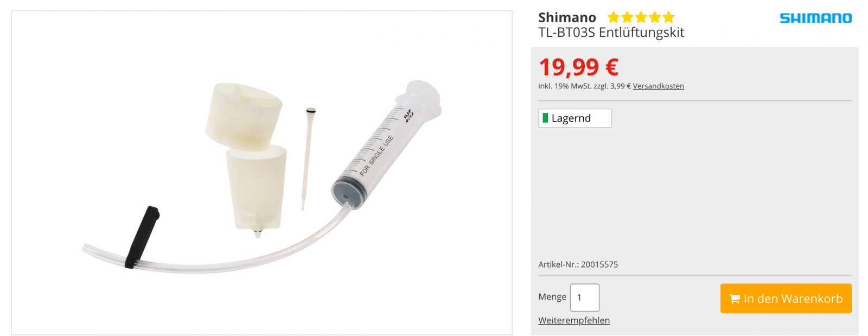Click the fourth rating star
Viewport: 868px width, 336px height.
coord(655,17)
